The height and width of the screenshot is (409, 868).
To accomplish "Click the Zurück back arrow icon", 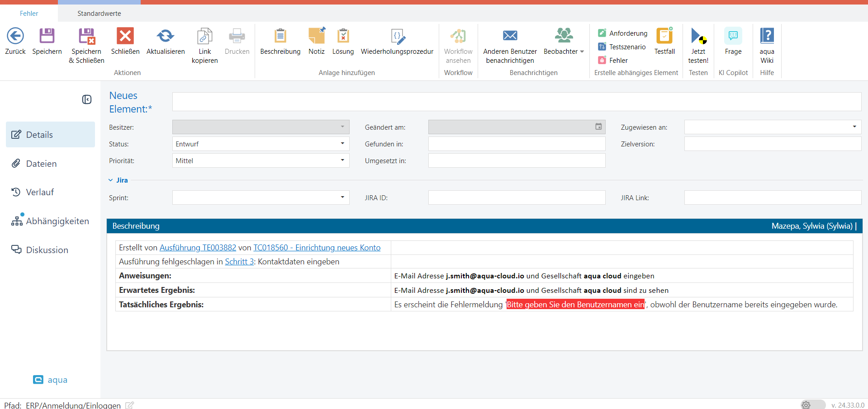I will point(15,36).
